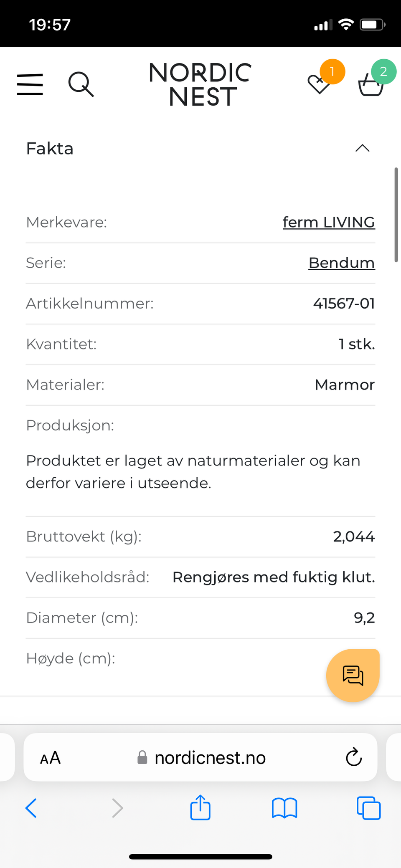Open the wishlist heart icon
Viewport: 401px width, 868px height.
[x=319, y=84]
